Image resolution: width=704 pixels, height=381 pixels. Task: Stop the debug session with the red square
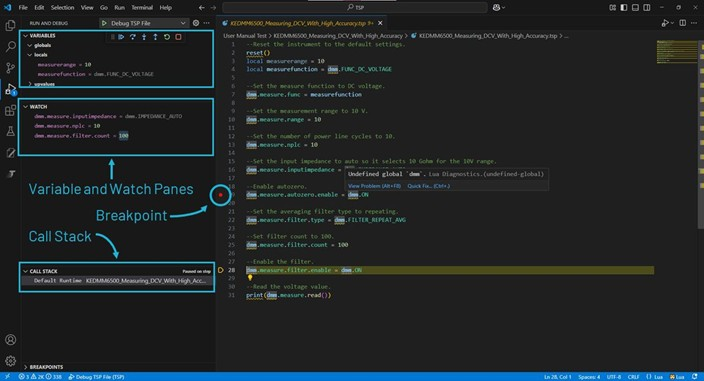(178, 37)
